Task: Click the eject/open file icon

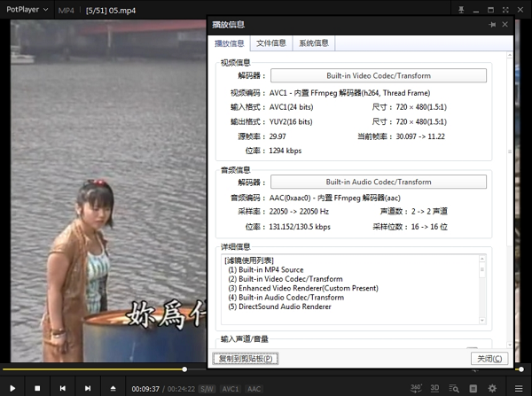Action: click(113, 388)
